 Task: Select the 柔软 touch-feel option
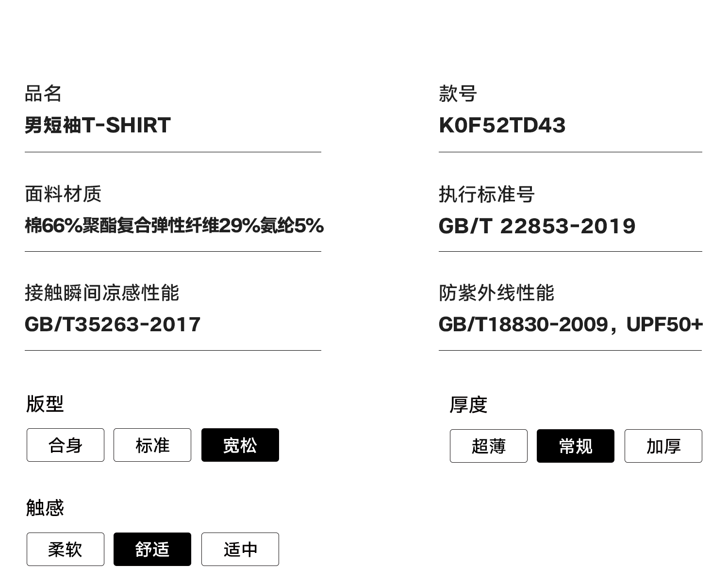point(66,550)
